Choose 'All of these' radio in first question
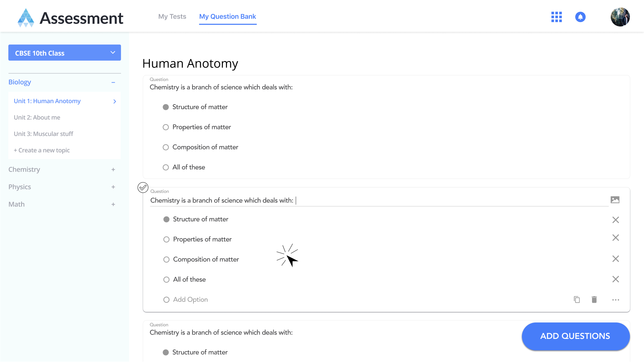644x362 pixels. tap(166, 167)
